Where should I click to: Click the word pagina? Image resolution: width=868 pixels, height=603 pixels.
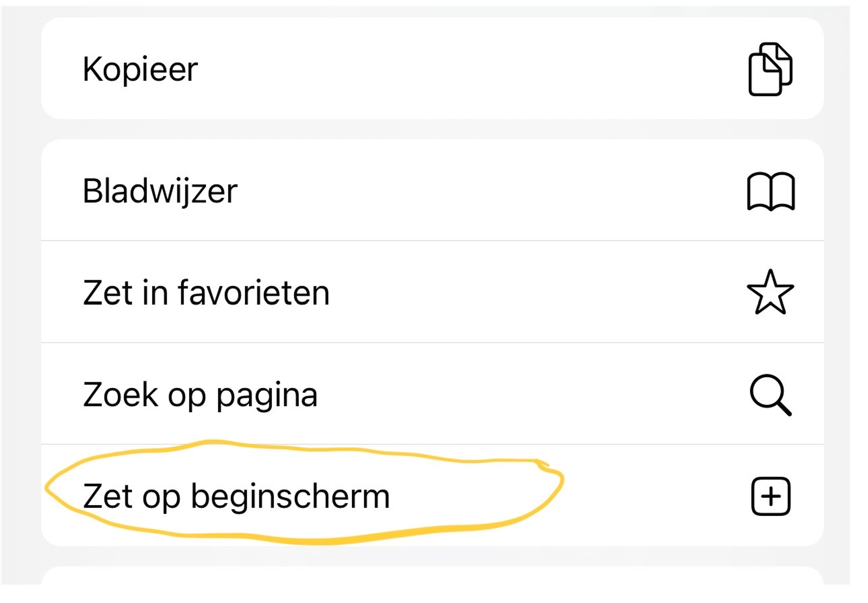pos(267,395)
